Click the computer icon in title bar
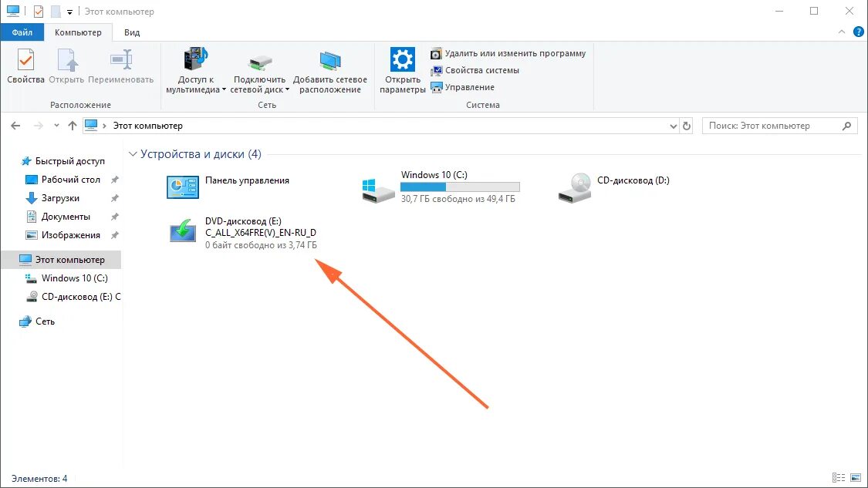The width and height of the screenshot is (868, 488). pyautogui.click(x=13, y=11)
